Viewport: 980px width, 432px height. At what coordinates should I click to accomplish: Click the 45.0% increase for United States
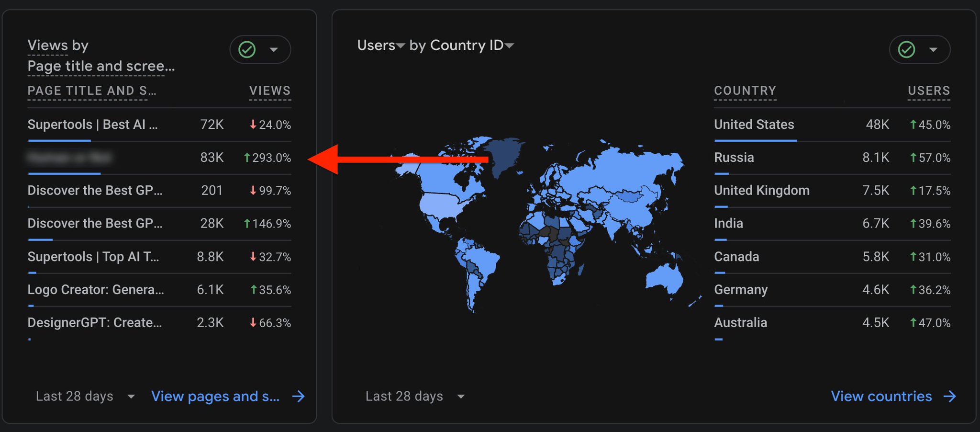(930, 125)
